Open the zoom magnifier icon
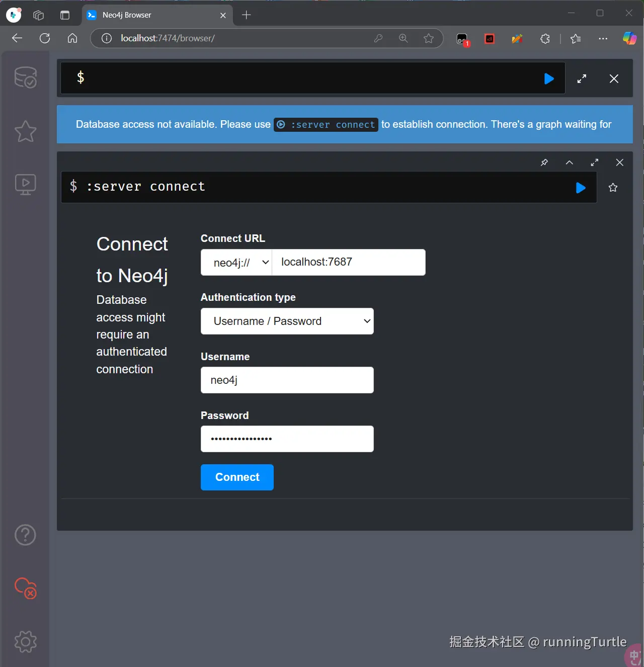644x667 pixels. click(404, 38)
